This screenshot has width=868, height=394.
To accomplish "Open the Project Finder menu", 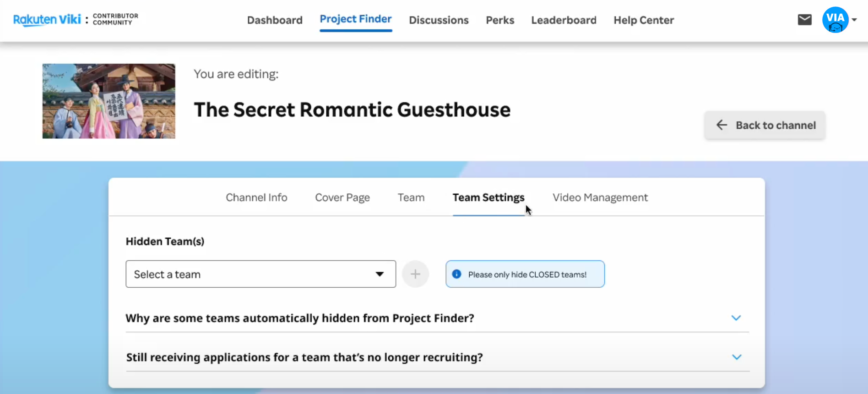I will pos(356,19).
